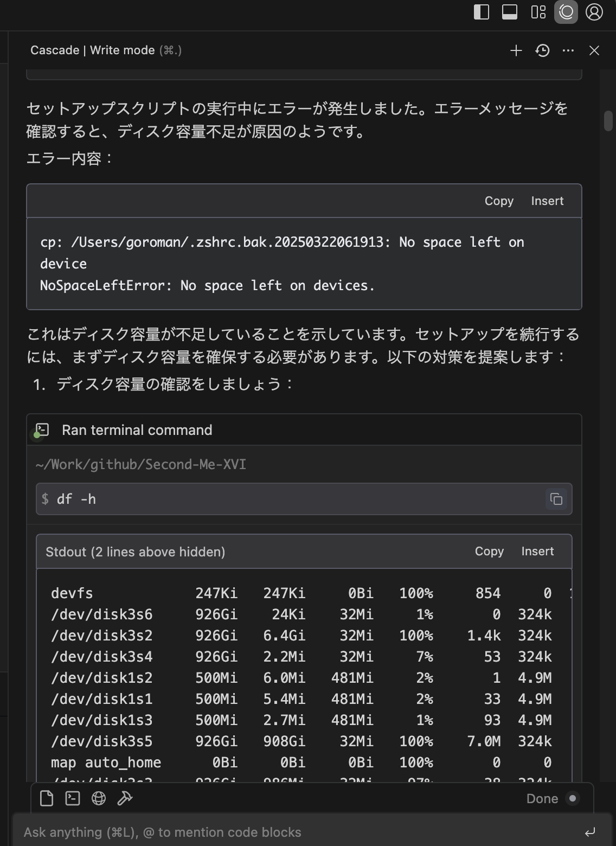Click the terminal icon in input toolbar
The height and width of the screenshot is (846, 616).
click(73, 798)
